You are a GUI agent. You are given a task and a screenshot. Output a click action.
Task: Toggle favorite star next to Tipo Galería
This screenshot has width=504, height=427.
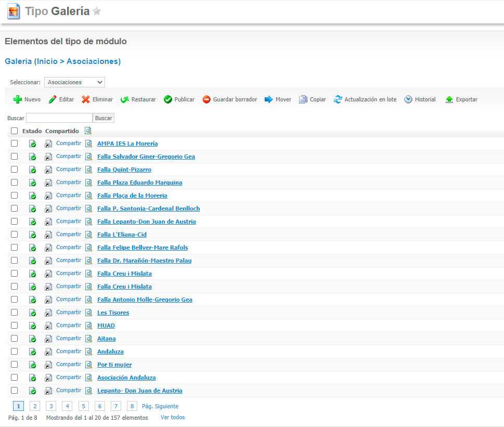tap(97, 11)
